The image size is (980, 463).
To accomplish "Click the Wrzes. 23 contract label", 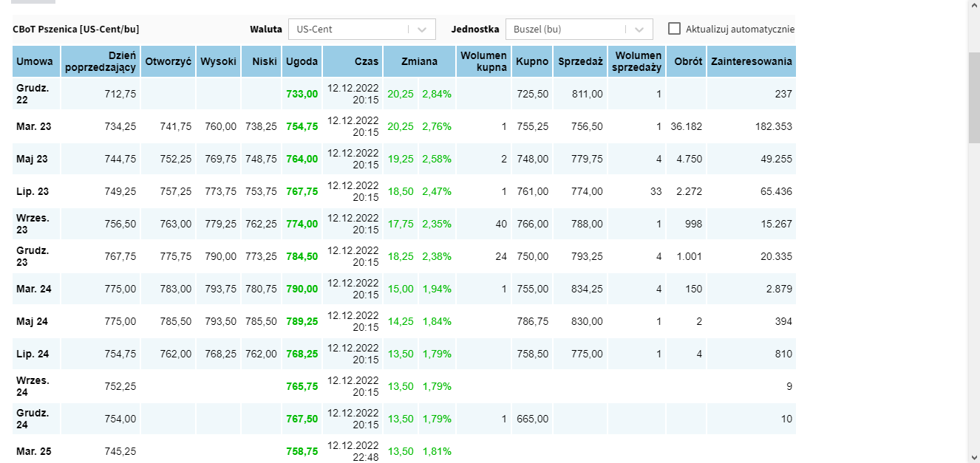I will (33, 224).
